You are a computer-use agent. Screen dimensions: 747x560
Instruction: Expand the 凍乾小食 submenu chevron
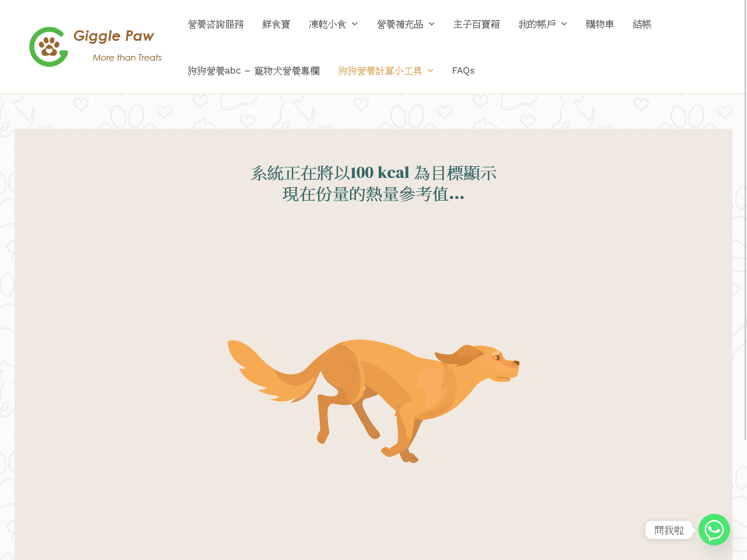355,24
